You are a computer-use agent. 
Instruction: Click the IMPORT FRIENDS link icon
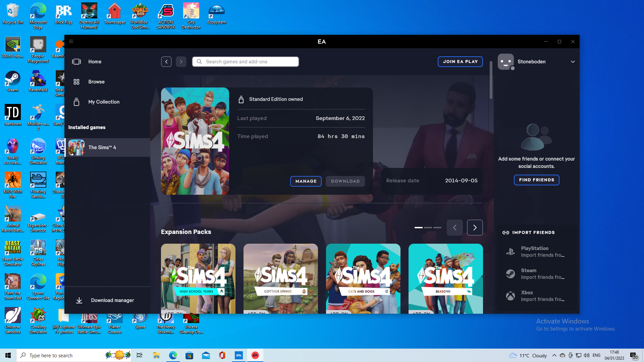click(506, 233)
